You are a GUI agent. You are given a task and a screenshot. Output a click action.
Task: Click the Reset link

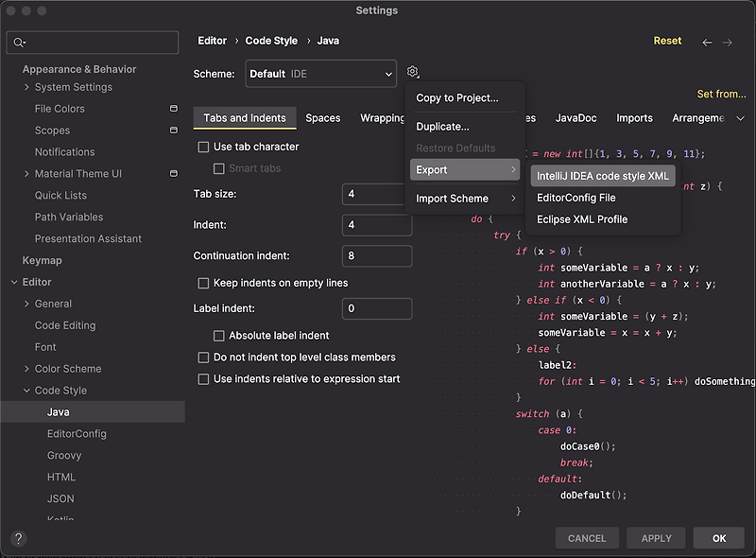667,41
